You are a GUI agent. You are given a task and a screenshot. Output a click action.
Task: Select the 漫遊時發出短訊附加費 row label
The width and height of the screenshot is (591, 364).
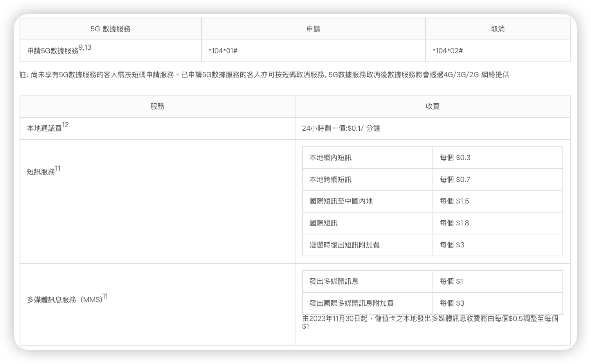pyautogui.click(x=344, y=245)
